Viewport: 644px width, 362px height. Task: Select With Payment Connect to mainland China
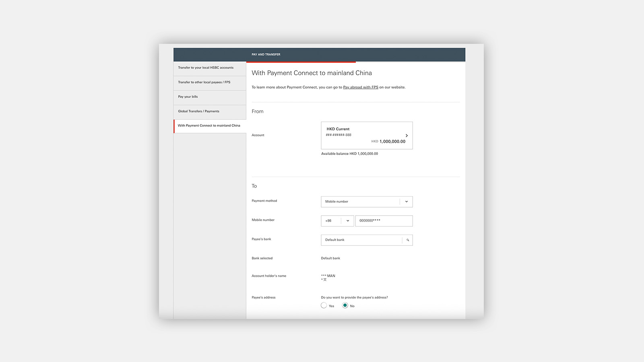pos(210,126)
